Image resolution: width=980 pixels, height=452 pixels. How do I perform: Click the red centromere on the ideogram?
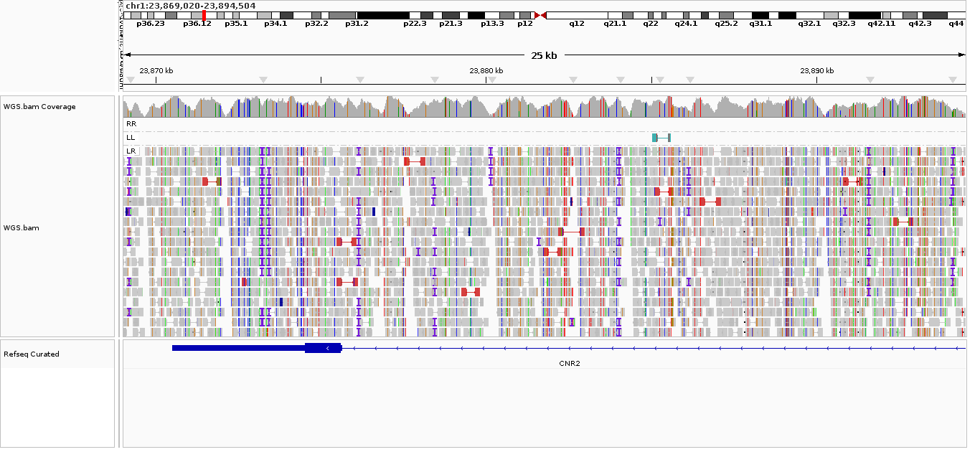(541, 15)
